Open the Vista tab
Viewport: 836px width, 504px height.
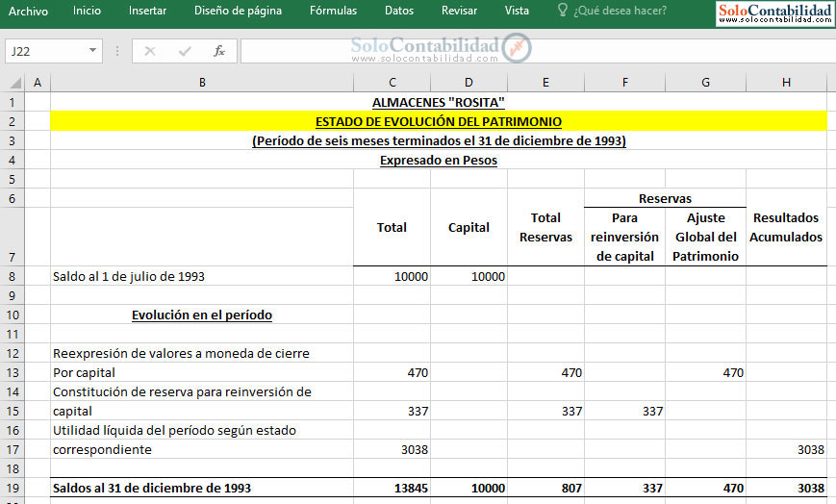tap(517, 11)
